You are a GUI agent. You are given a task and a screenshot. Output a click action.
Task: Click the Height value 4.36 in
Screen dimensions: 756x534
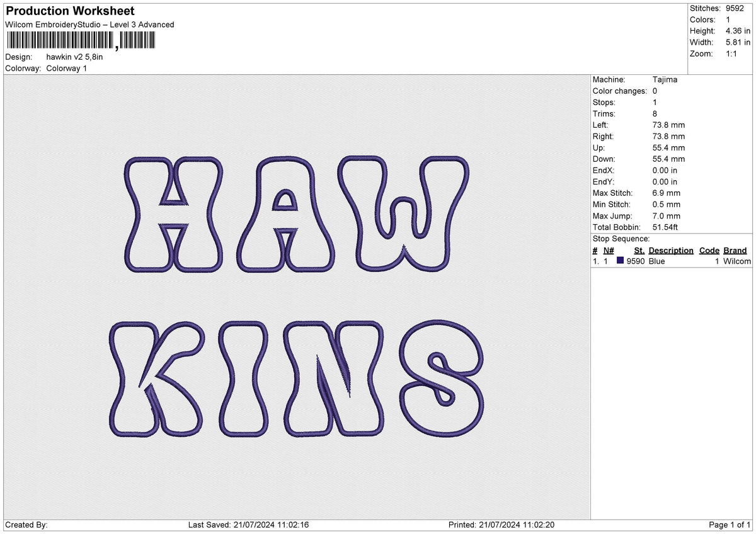[x=738, y=31]
